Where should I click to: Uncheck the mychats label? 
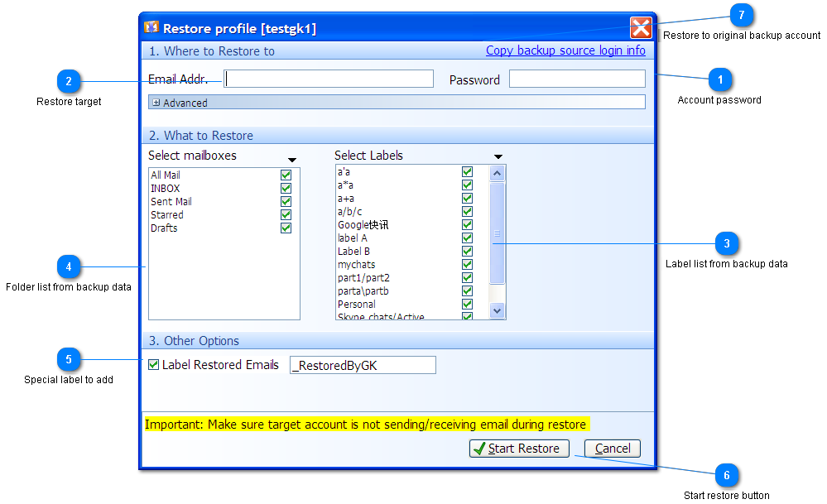coord(467,264)
